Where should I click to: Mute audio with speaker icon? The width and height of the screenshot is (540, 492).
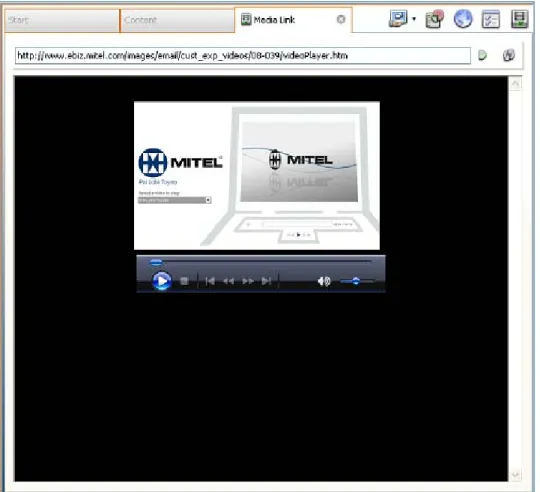click(324, 281)
